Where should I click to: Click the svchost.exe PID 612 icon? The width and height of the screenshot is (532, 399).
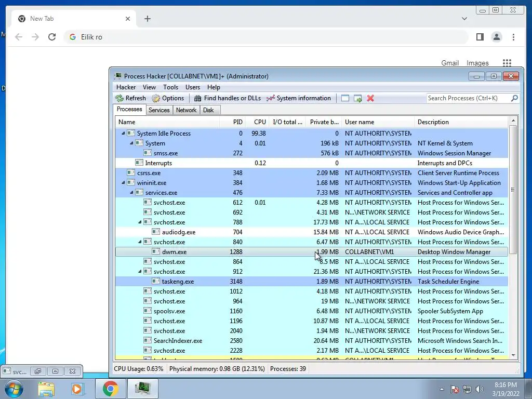(147, 202)
